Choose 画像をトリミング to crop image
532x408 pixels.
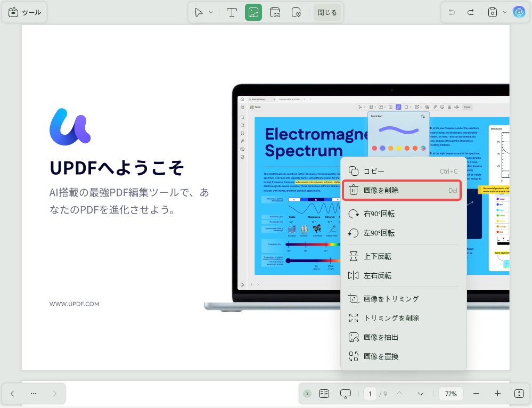[x=403, y=299]
